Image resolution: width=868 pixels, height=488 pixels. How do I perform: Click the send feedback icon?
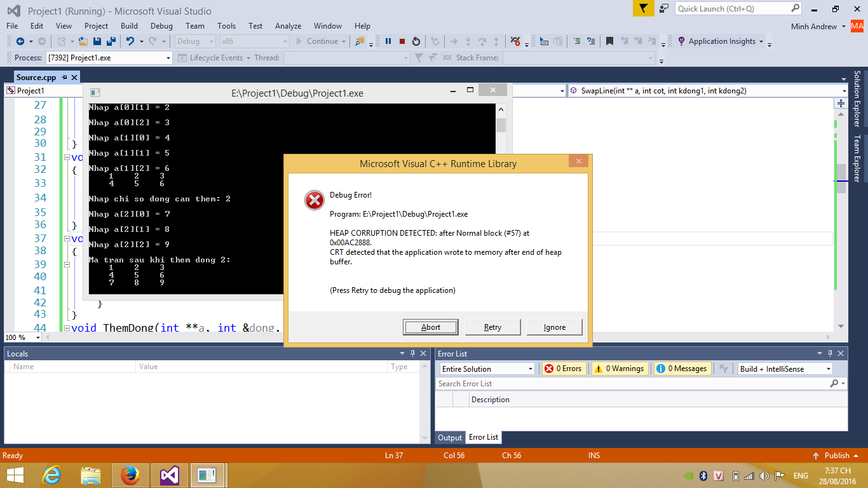[x=664, y=8]
